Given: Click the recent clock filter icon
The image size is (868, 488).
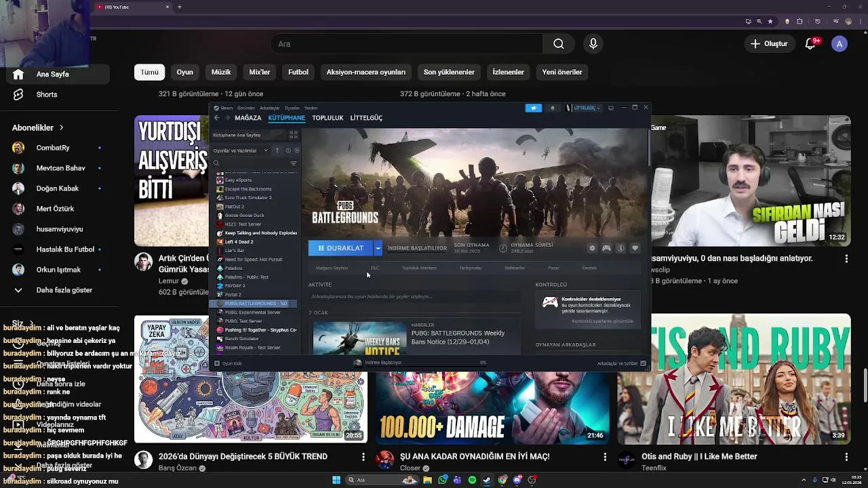Looking at the screenshot, I should pyautogui.click(x=288, y=150).
